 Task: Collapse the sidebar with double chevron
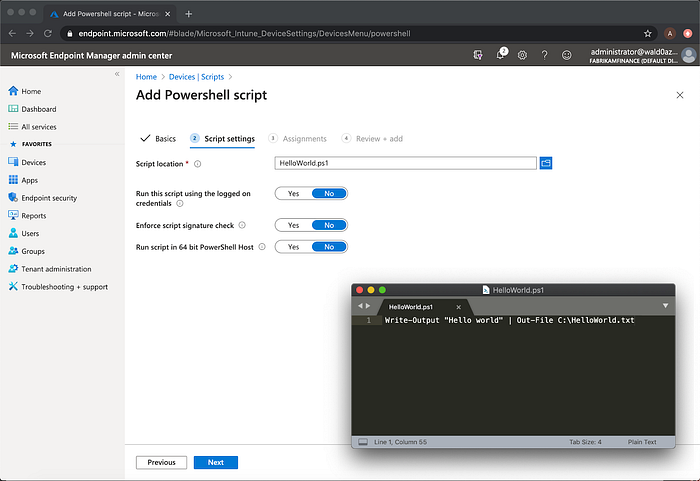pyautogui.click(x=117, y=74)
